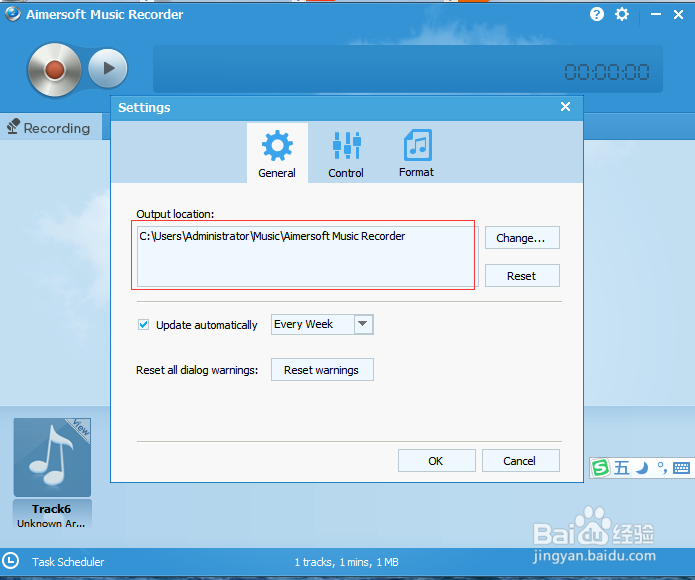Reset the output location

[x=522, y=276]
